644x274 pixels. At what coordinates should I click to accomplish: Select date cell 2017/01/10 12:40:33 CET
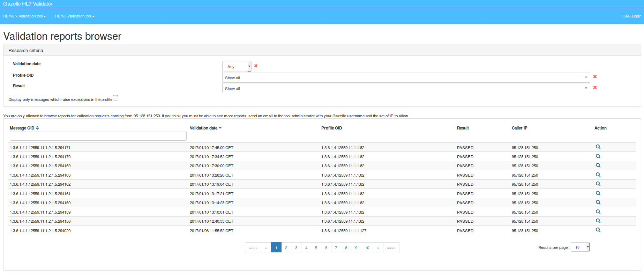click(x=211, y=221)
